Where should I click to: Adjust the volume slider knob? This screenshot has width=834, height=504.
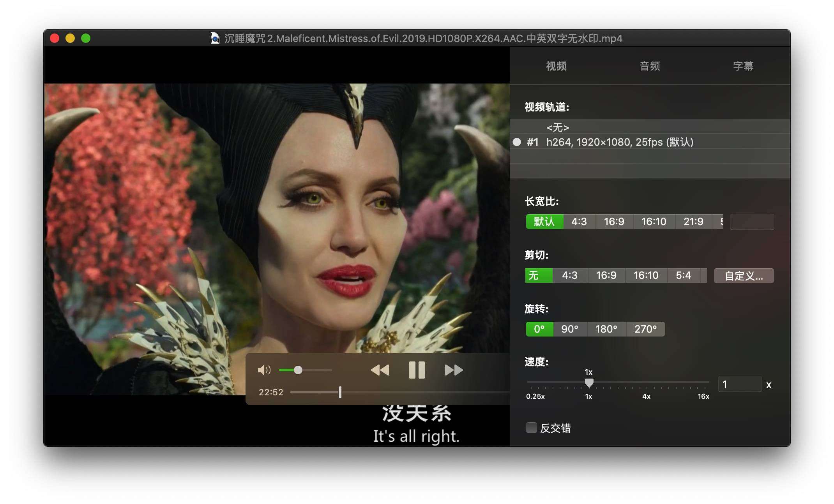[x=298, y=370]
